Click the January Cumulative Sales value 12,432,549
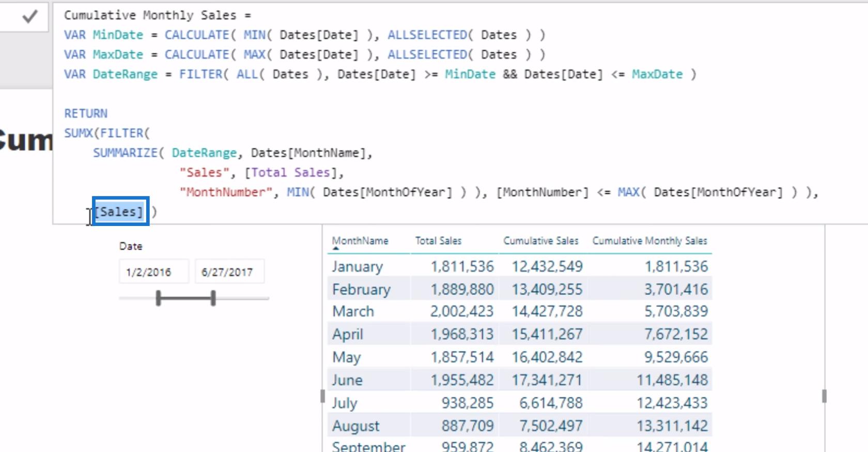This screenshot has width=868, height=452. (x=547, y=266)
